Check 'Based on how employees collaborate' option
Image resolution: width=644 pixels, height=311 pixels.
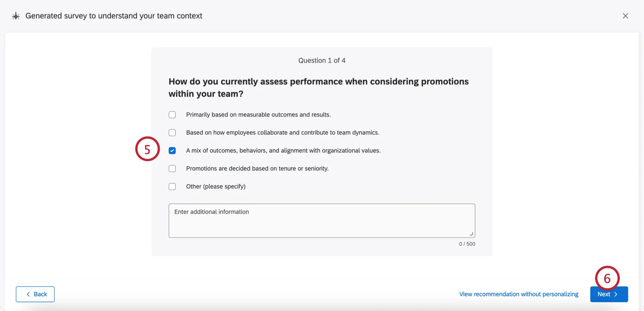pos(172,132)
